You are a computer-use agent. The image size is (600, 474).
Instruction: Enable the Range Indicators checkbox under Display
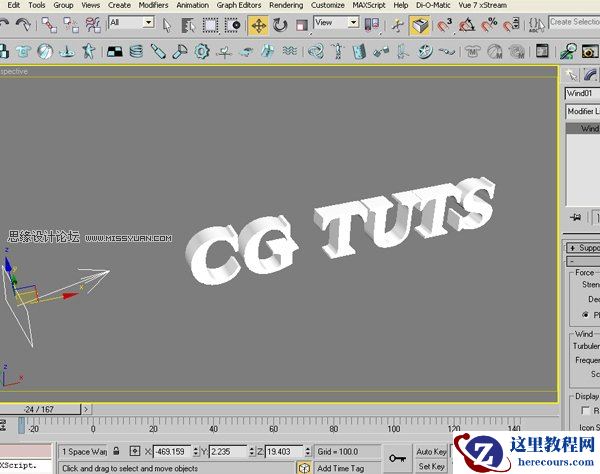[585, 410]
